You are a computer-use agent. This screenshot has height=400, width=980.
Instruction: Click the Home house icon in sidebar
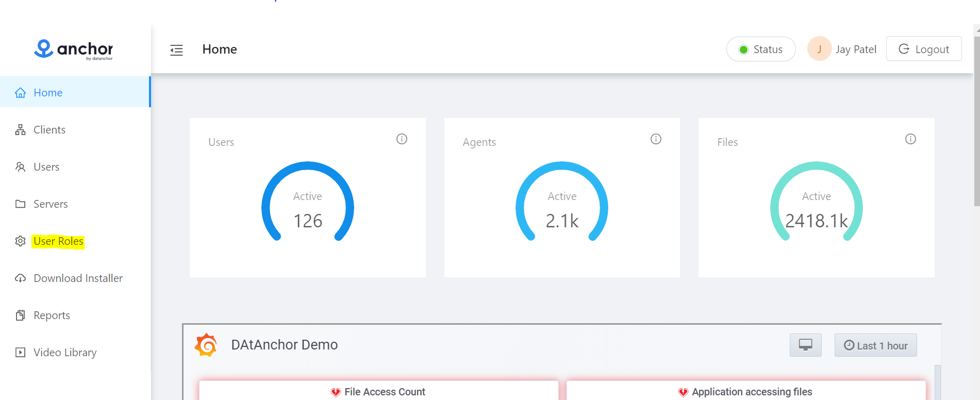point(21,93)
